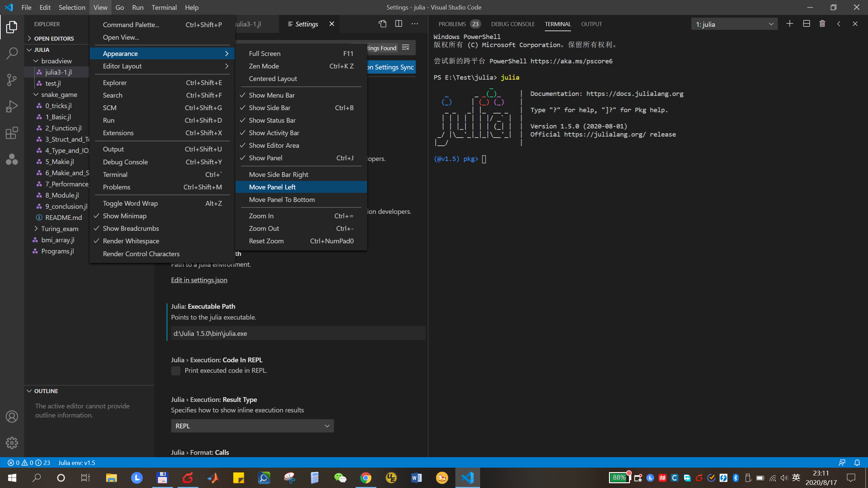This screenshot has height=488, width=868.
Task: Check Print executed code in REPL box
Action: coord(176,371)
